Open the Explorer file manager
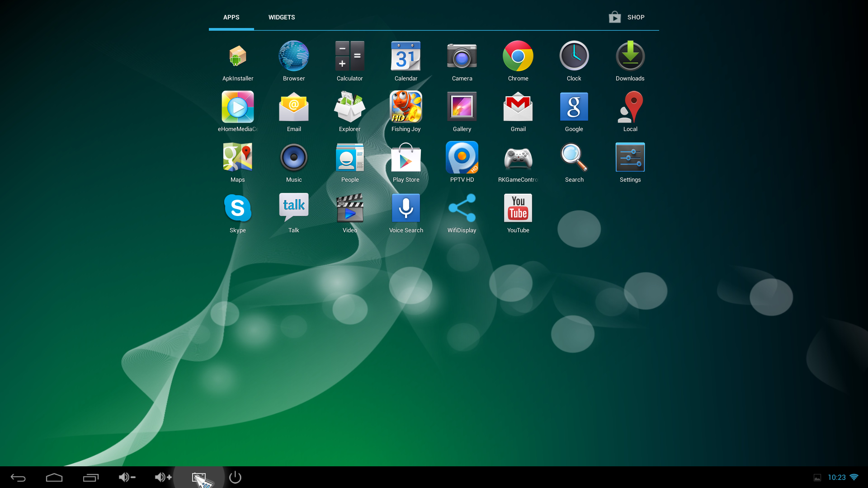868x488 pixels. [349, 107]
